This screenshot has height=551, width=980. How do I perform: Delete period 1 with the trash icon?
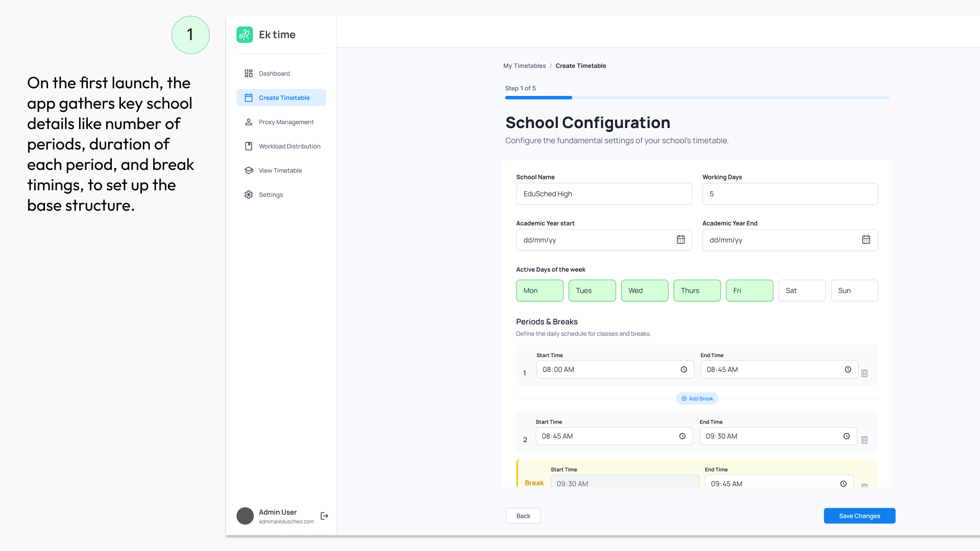coord(865,373)
